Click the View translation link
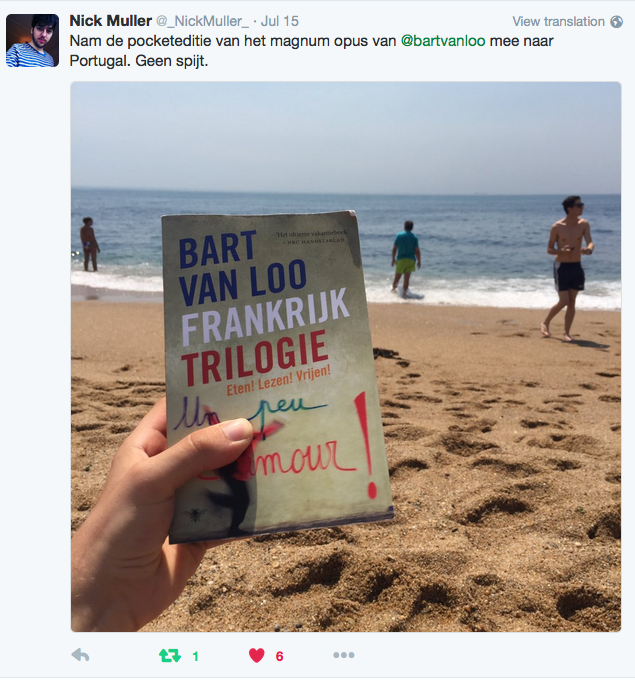Screen dimensions: 635x687 pos(558,21)
